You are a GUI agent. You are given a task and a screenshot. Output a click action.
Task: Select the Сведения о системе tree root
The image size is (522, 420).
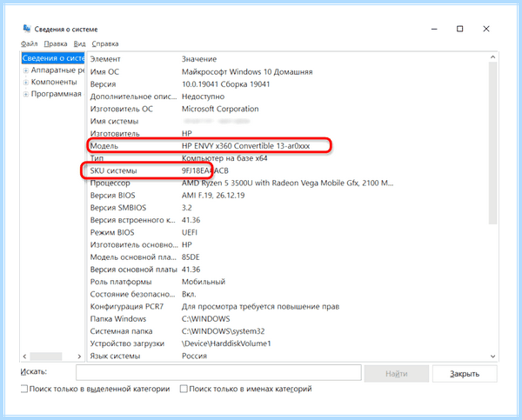53,58
